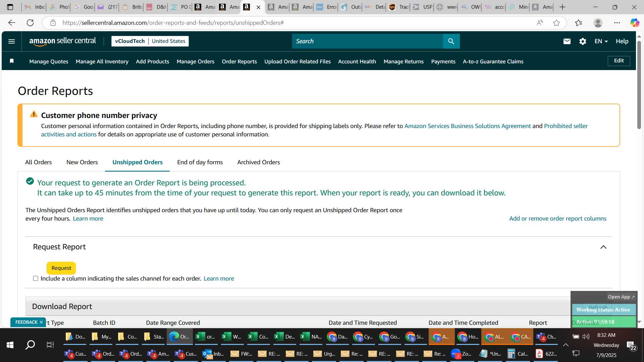The height and width of the screenshot is (362, 644).
Task: Click into the Seller Central Search field
Action: click(367, 41)
